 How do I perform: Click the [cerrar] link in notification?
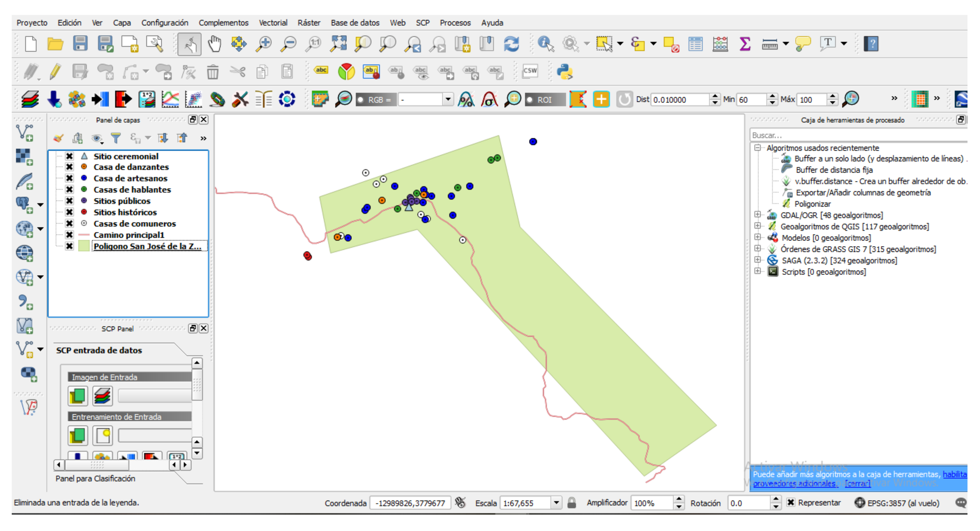pyautogui.click(x=857, y=484)
